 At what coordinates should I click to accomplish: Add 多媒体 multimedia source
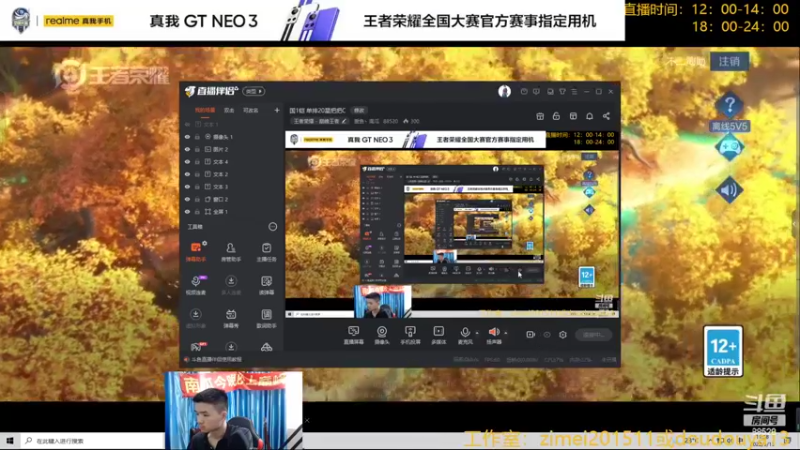point(438,335)
